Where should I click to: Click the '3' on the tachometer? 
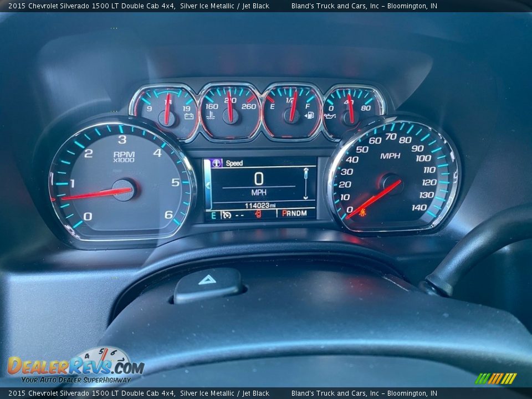(x=122, y=140)
